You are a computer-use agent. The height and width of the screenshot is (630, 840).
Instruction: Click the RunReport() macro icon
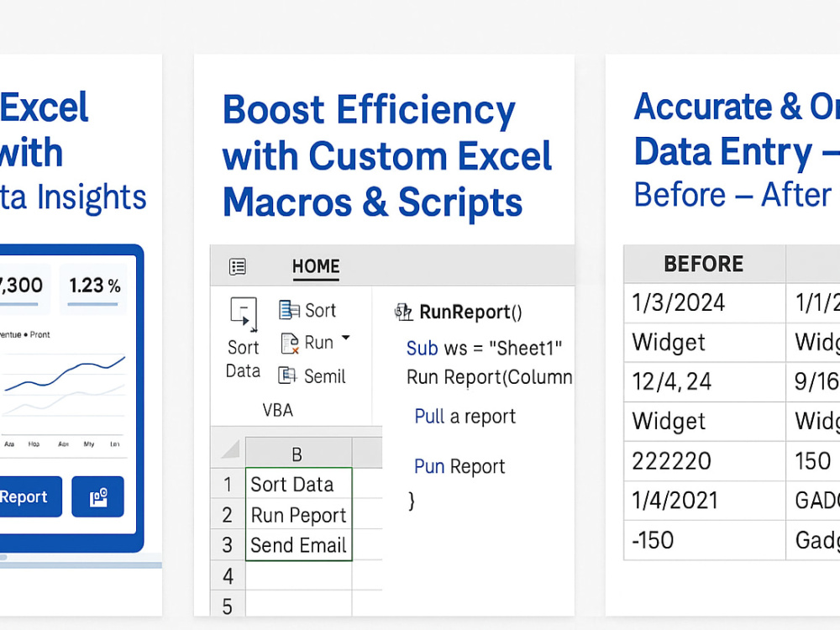pos(403,312)
